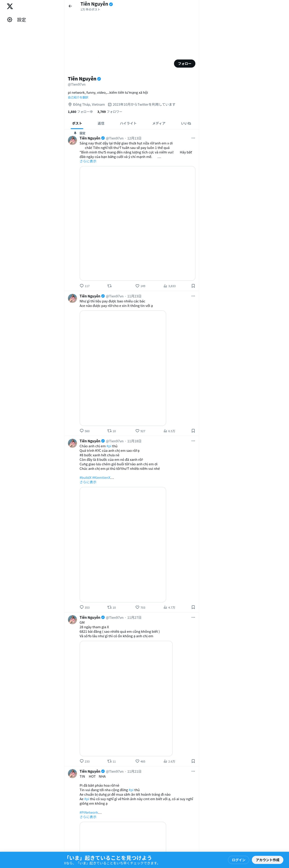Open more options on the pinned post
The image size is (289, 868).
(x=193, y=138)
